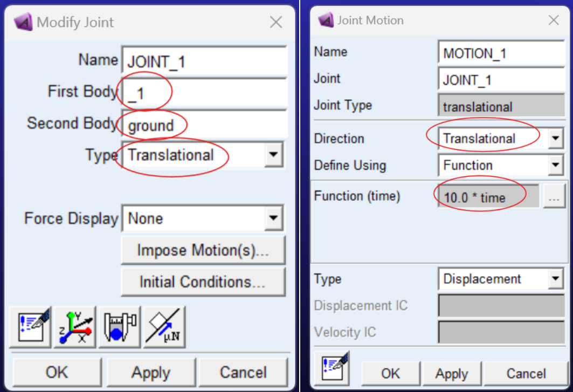The width and height of the screenshot is (573, 392).
Task: Click the 'Direction' label
Action: point(339,139)
